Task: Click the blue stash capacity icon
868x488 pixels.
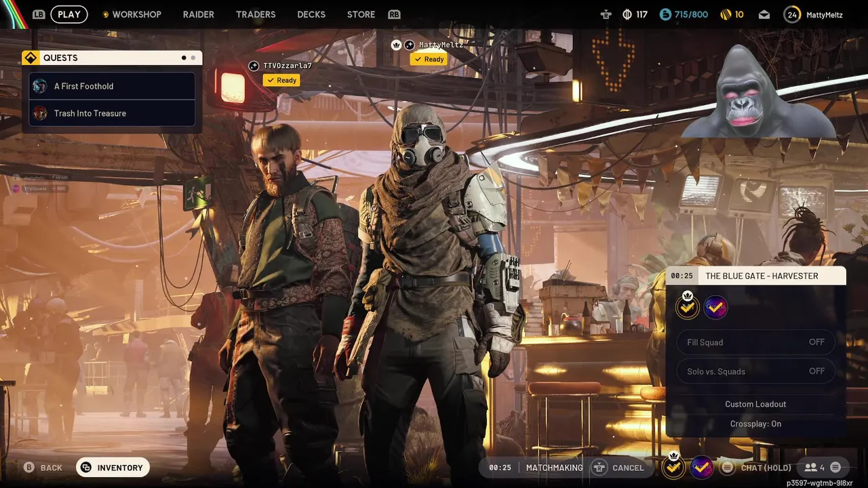Action: point(665,14)
